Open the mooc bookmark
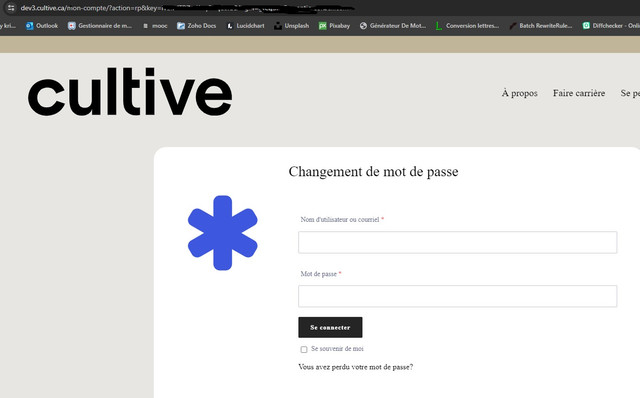The width and height of the screenshot is (640, 398). [x=155, y=26]
